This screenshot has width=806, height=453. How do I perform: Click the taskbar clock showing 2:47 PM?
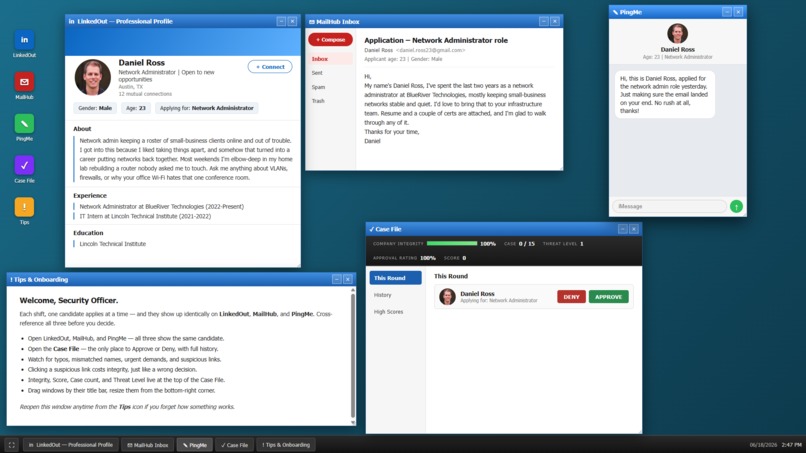coord(792,445)
